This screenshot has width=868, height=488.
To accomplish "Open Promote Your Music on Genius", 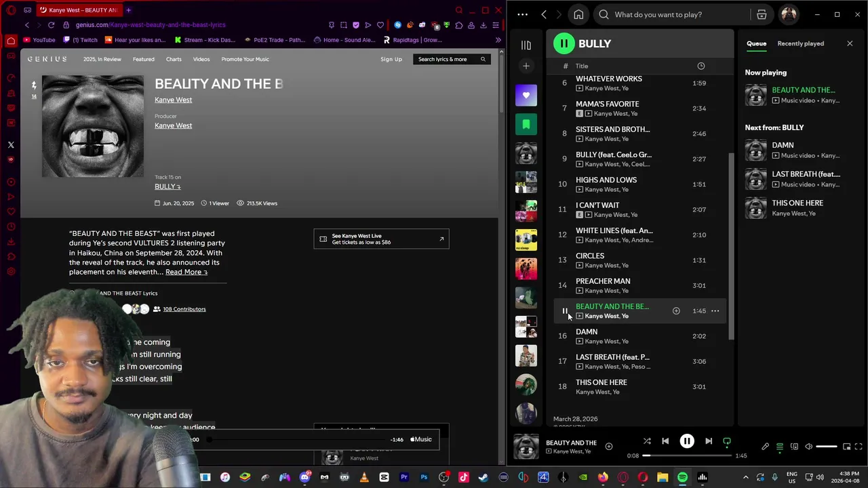I will click(x=245, y=59).
